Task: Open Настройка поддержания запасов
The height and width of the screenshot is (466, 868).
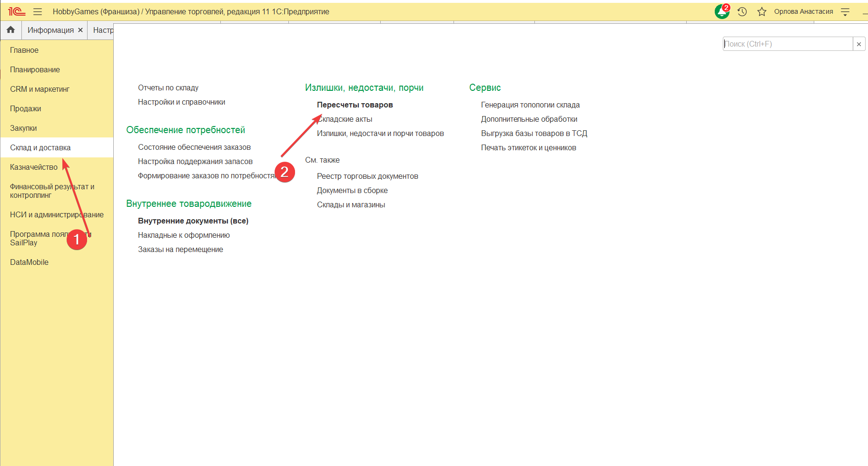Action: tap(195, 161)
